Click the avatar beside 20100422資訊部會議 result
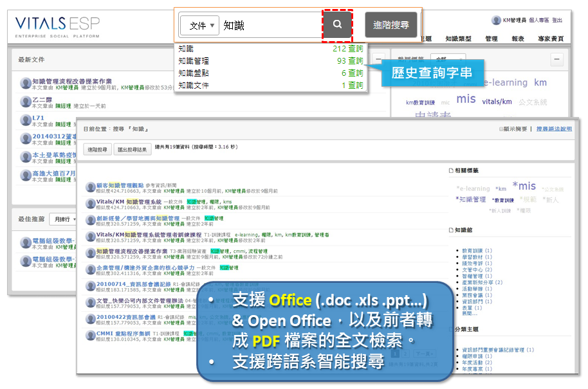588x389 pixels. (x=90, y=319)
